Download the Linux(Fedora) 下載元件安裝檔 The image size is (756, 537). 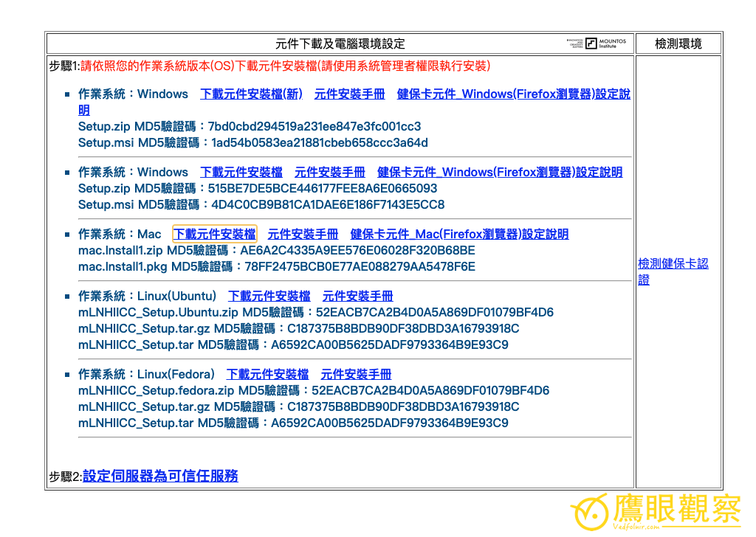pos(267,374)
